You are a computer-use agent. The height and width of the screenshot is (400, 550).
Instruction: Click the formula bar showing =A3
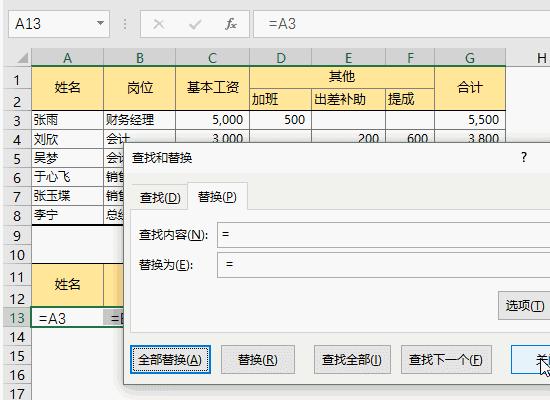[402, 24]
